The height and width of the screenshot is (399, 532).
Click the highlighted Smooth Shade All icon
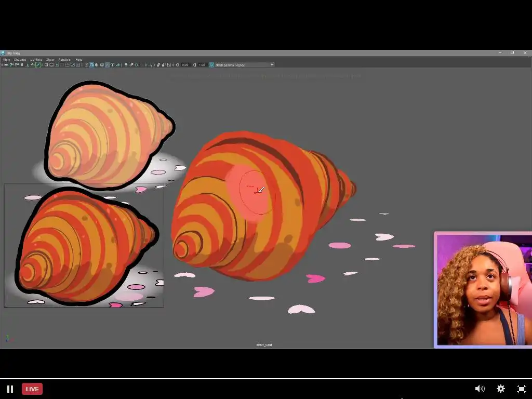tap(91, 65)
